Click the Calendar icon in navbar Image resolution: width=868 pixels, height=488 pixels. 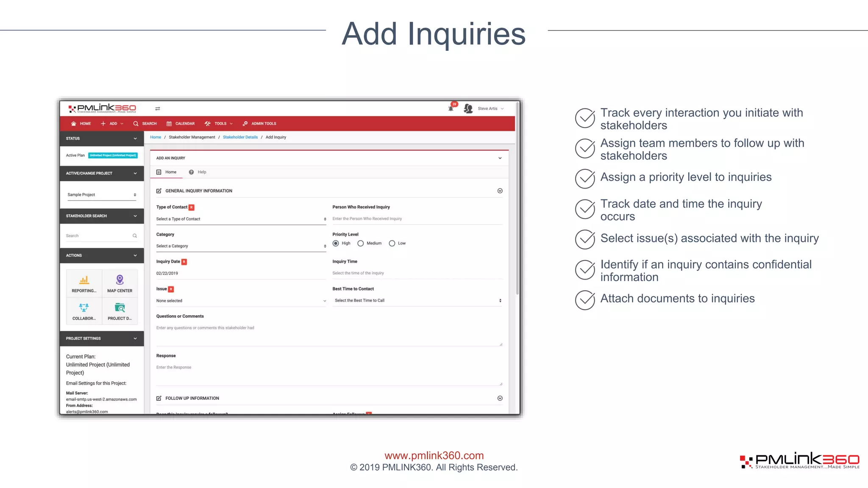click(169, 124)
